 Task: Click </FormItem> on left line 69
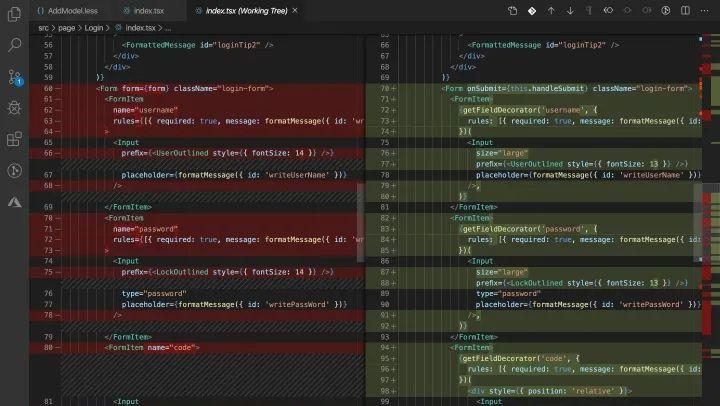[128, 207]
